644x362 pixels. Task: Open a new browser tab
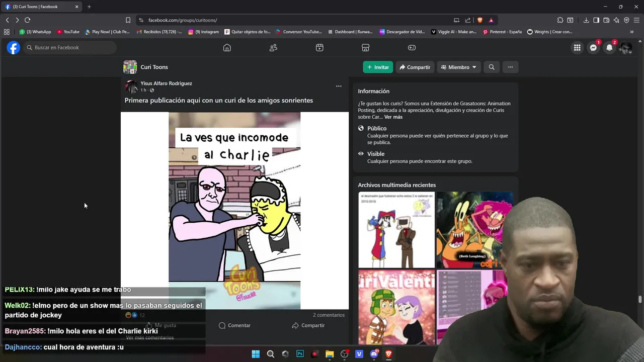click(89, 7)
